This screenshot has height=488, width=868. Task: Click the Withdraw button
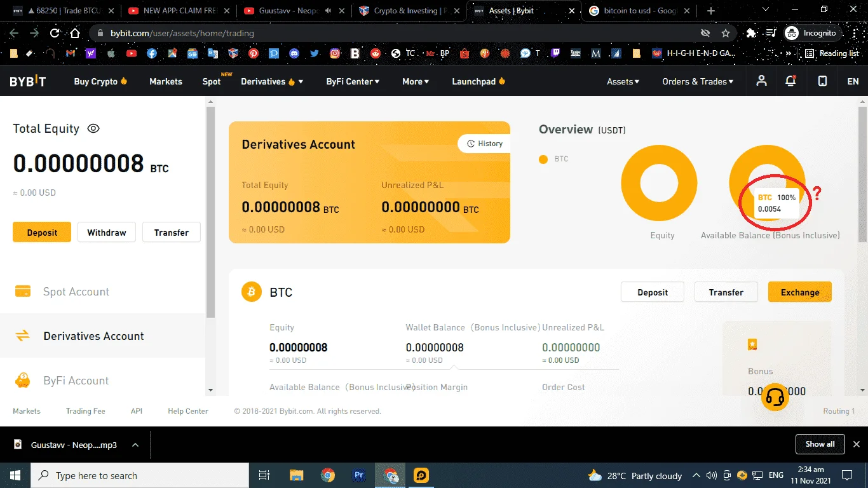click(x=107, y=233)
